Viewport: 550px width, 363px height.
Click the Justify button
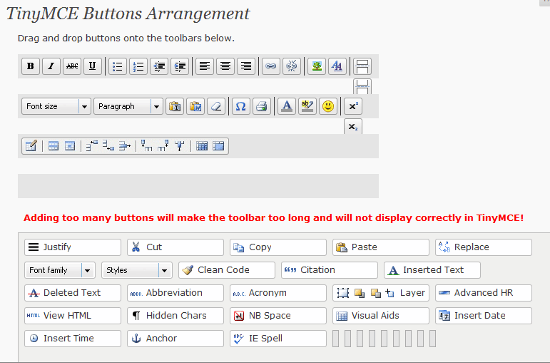coord(73,247)
